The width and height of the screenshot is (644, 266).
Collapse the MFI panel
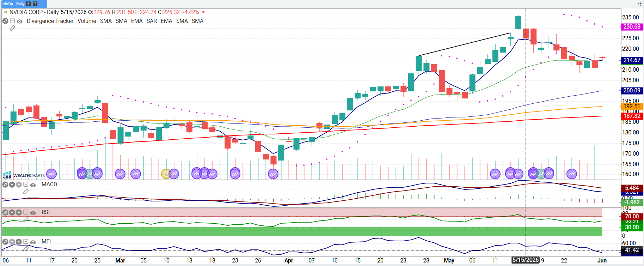click(26, 242)
